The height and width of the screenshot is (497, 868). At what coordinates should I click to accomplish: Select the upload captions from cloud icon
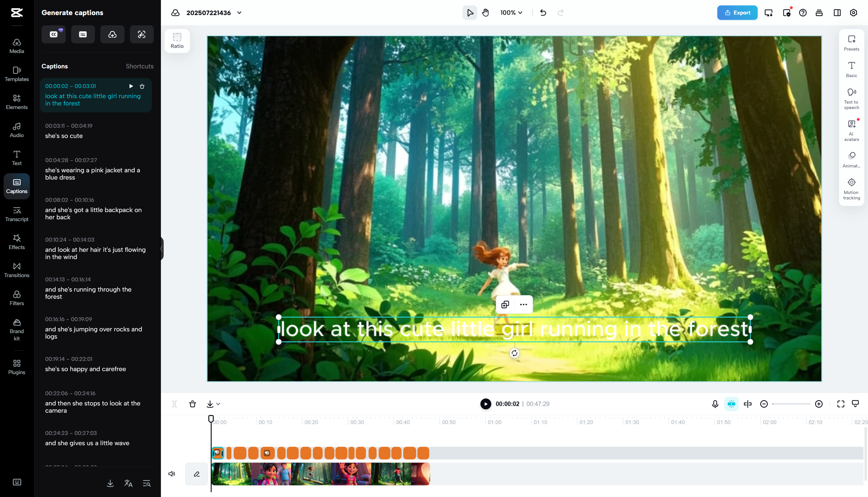coord(112,34)
